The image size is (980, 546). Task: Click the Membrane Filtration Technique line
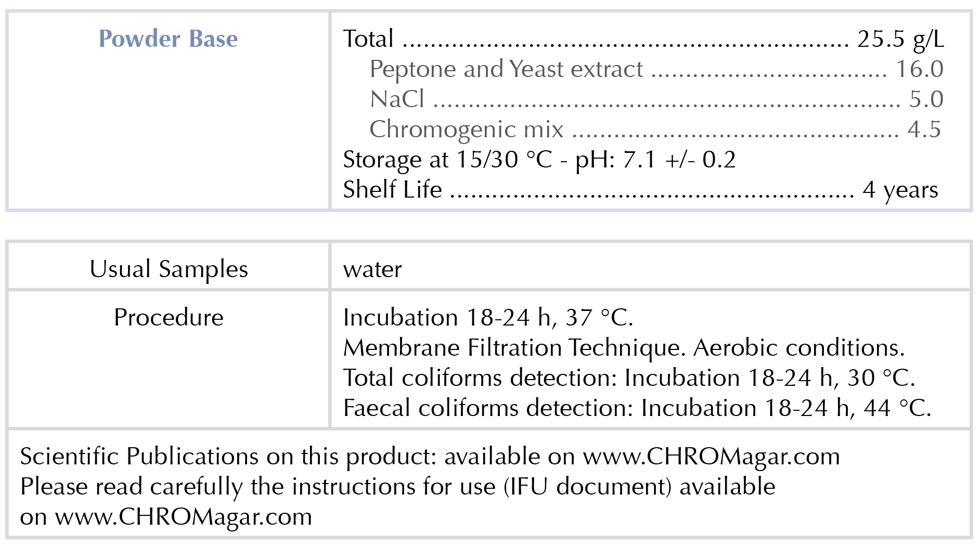pyautogui.click(x=624, y=348)
